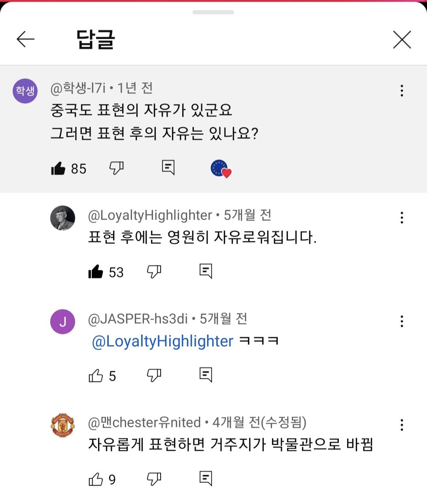Reply to the @학생-l7i comment
This screenshot has width=427, height=504.
pyautogui.click(x=168, y=168)
